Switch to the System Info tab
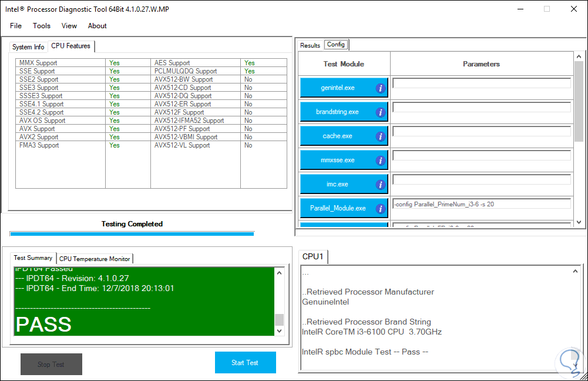588x381 pixels. (28, 47)
